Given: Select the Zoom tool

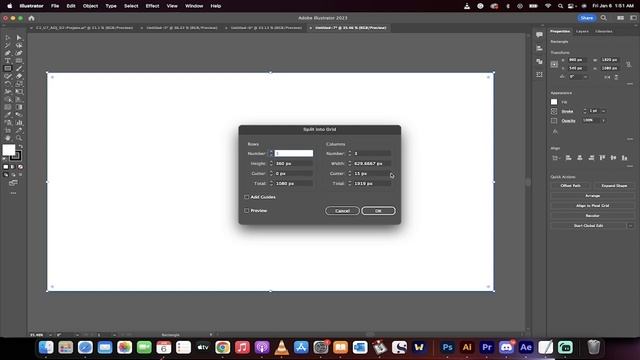Looking at the screenshot, I should click(x=19, y=138).
